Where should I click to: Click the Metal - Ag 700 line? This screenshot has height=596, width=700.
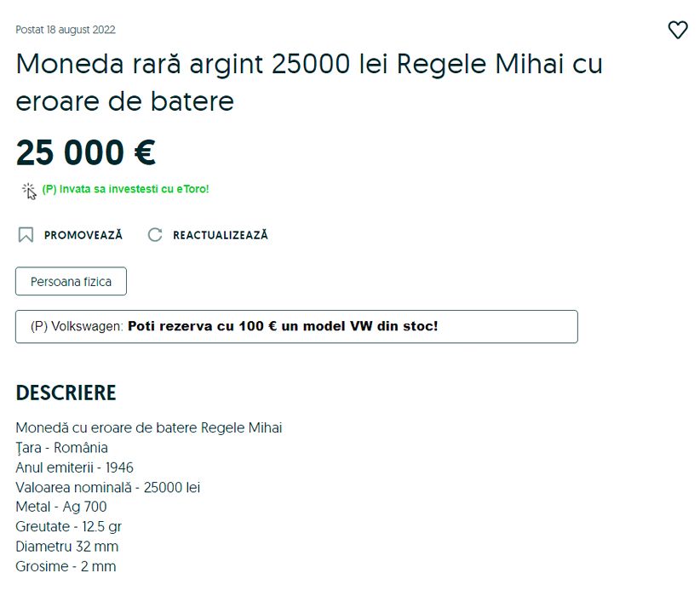pyautogui.click(x=61, y=507)
